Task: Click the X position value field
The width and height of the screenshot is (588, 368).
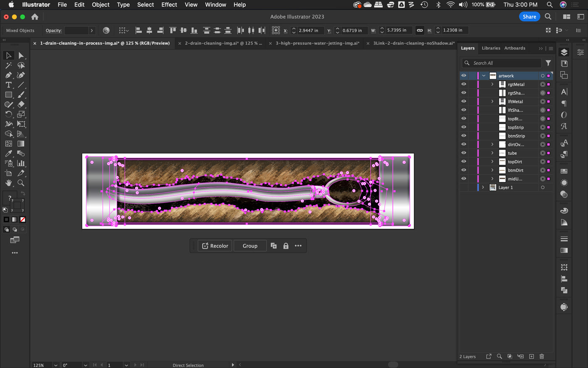Action: [x=311, y=30]
